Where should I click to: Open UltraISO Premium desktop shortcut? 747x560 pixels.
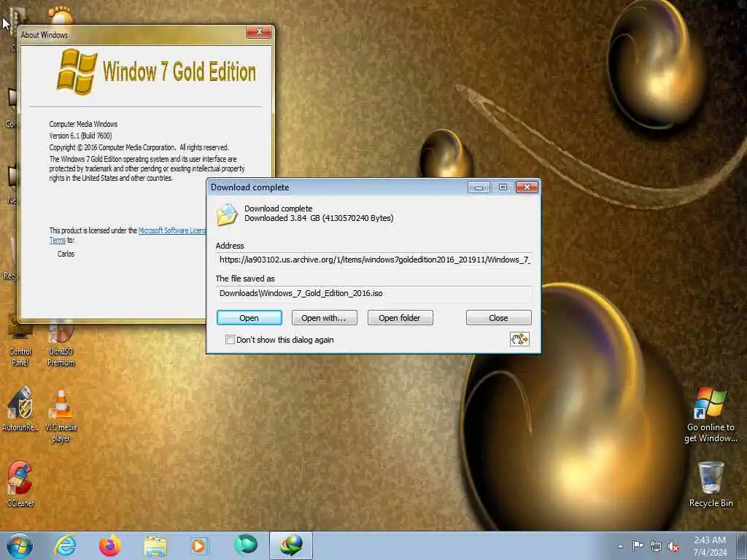coord(61,344)
